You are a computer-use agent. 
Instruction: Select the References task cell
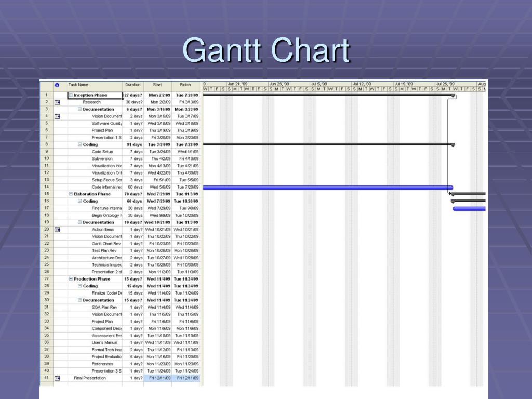pyautogui.click(x=95, y=364)
